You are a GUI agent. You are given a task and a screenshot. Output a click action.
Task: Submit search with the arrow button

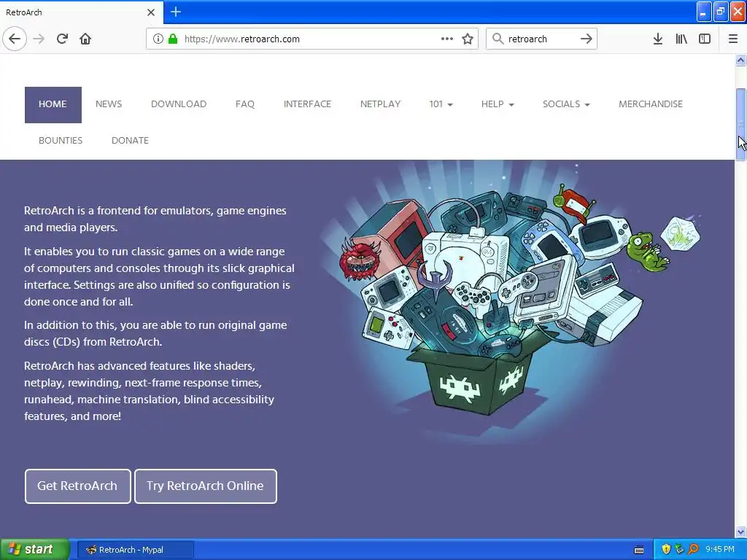pyautogui.click(x=587, y=39)
